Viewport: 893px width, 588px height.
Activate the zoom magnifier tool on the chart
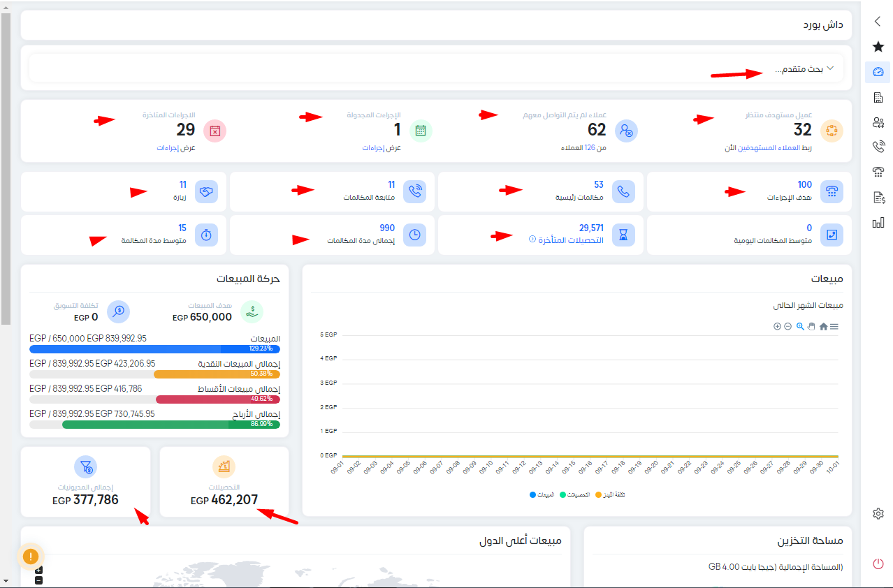pos(799,326)
